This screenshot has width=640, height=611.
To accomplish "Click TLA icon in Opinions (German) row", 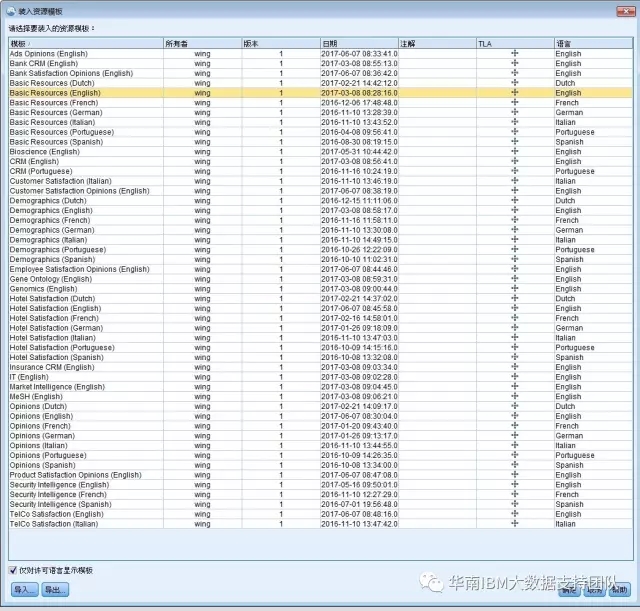I will 515,435.
